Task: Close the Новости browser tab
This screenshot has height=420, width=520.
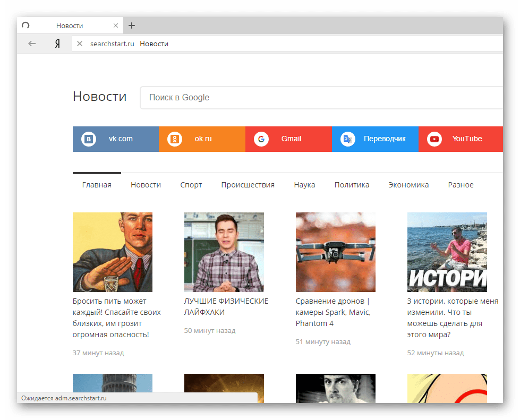Action: pos(116,25)
